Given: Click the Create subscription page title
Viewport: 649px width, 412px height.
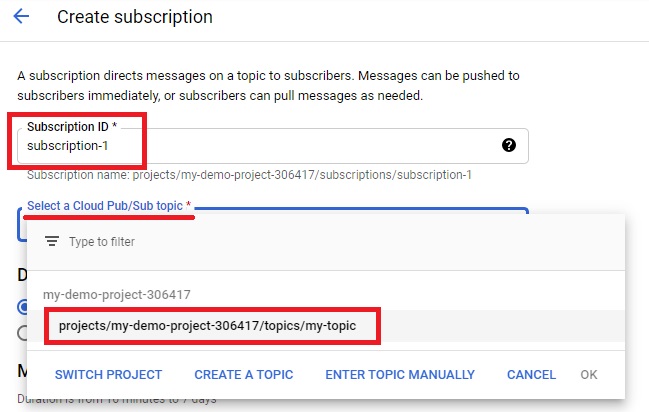Looking at the screenshot, I should 135,17.
